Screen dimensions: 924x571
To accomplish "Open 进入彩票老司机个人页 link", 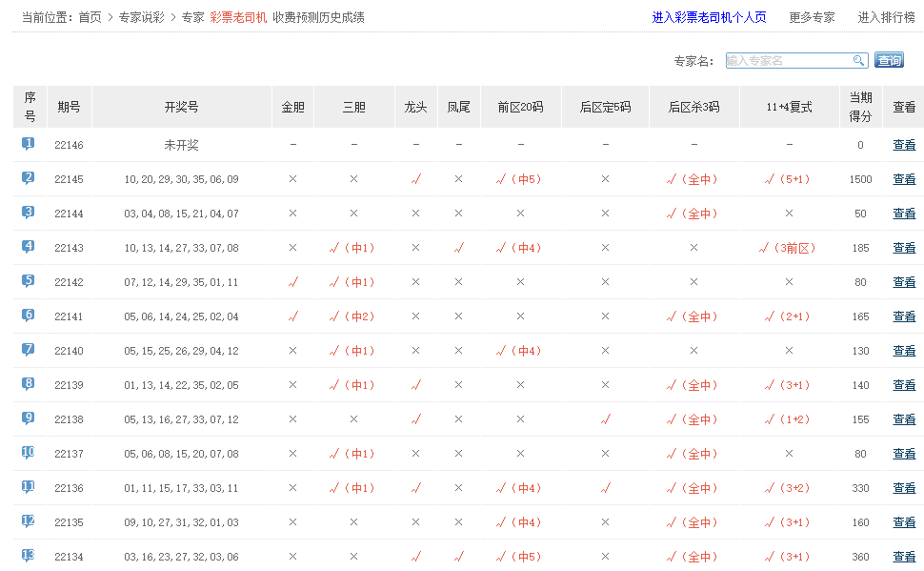I will point(709,17).
